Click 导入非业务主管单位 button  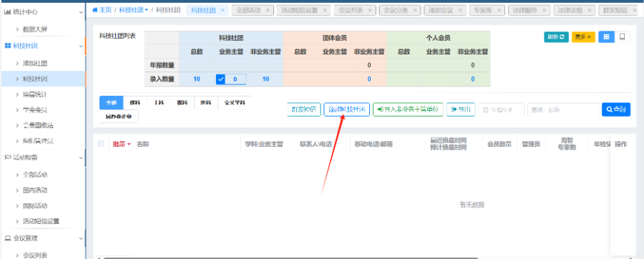(x=408, y=109)
